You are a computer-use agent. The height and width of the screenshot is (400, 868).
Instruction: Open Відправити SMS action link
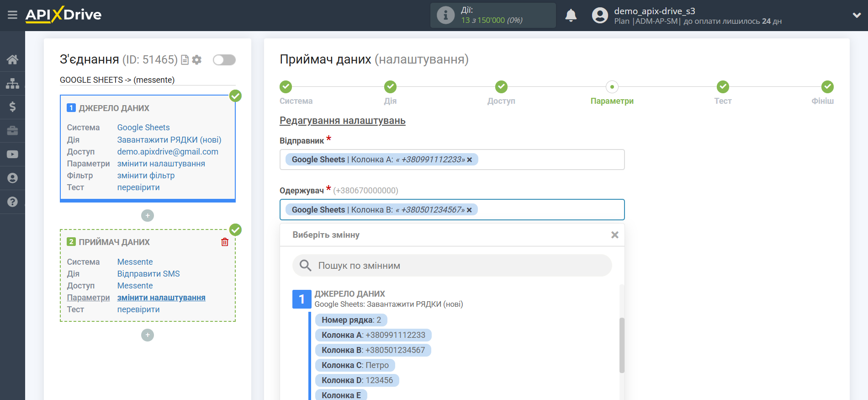(148, 274)
